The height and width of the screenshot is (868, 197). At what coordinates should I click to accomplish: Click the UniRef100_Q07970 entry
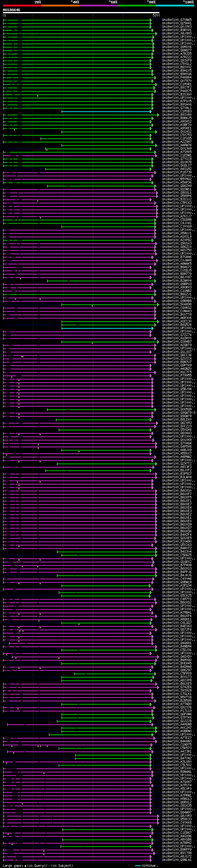tap(177, 81)
